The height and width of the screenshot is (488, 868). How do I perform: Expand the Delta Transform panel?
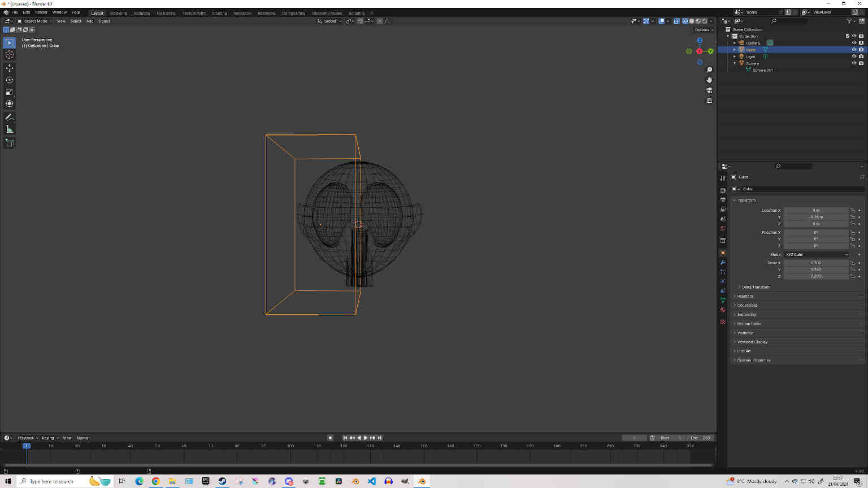click(756, 287)
